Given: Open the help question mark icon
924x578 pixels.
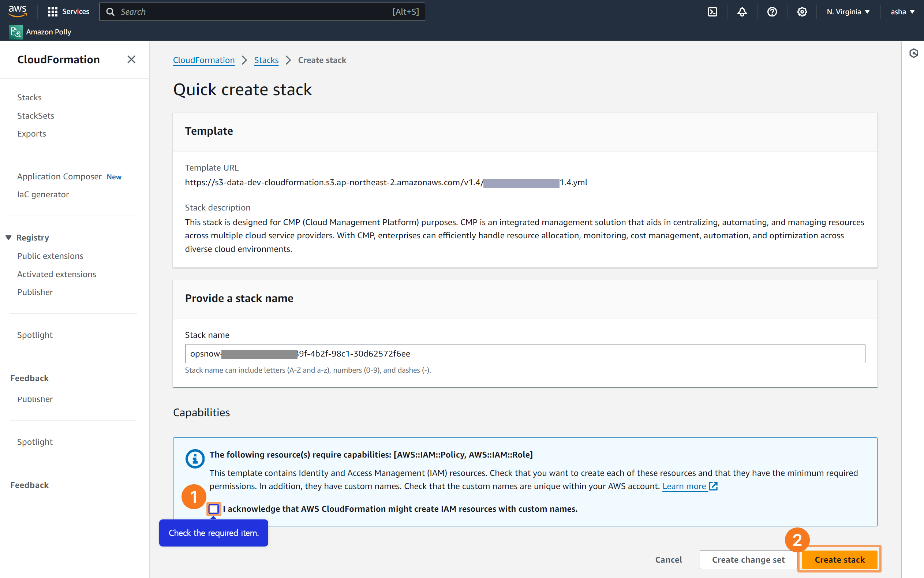Looking at the screenshot, I should click(772, 12).
